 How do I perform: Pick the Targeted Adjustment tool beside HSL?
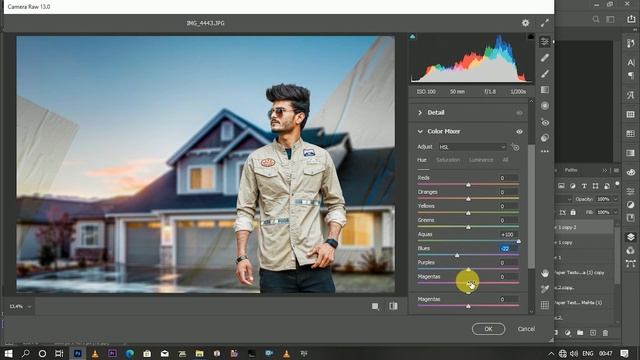[x=515, y=147]
